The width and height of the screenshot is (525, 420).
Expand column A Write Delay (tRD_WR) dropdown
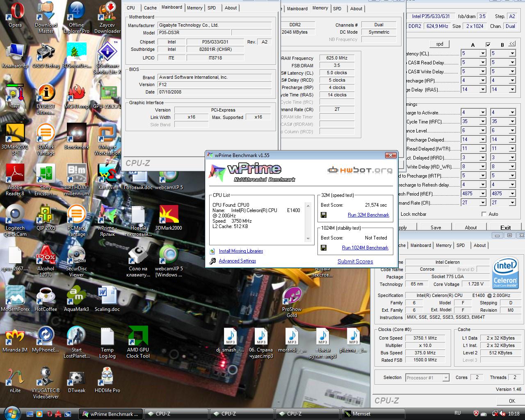click(x=483, y=167)
